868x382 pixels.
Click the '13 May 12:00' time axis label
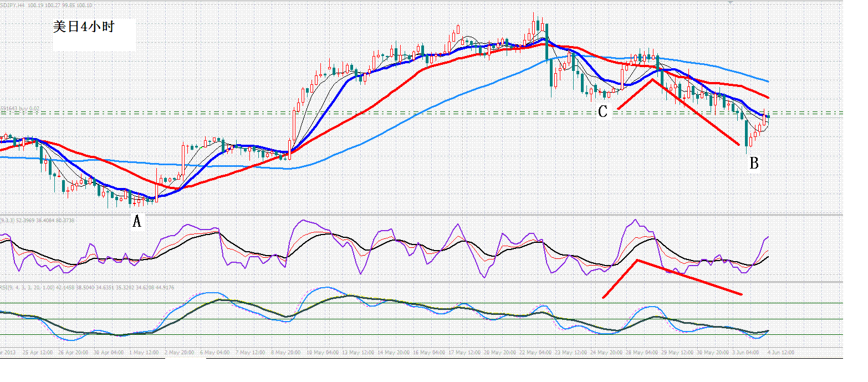coord(358,353)
